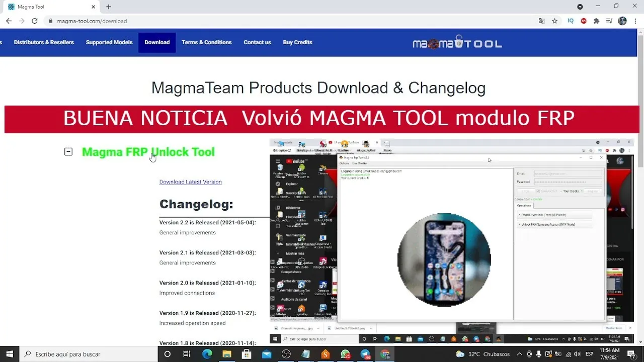Reload the magma-tool page

tap(35, 21)
